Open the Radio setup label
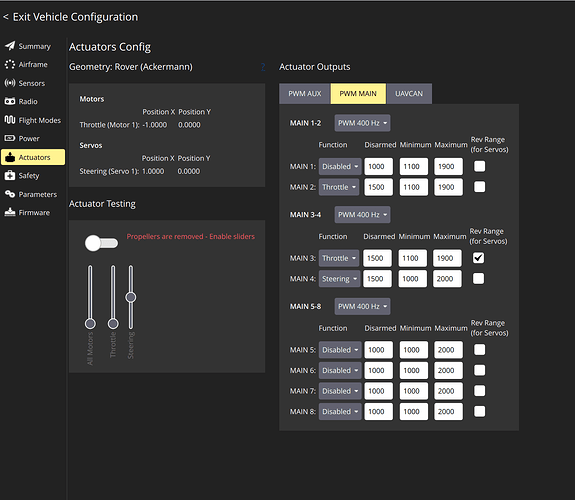Screen dimensions: 575x500 [x=28, y=102]
